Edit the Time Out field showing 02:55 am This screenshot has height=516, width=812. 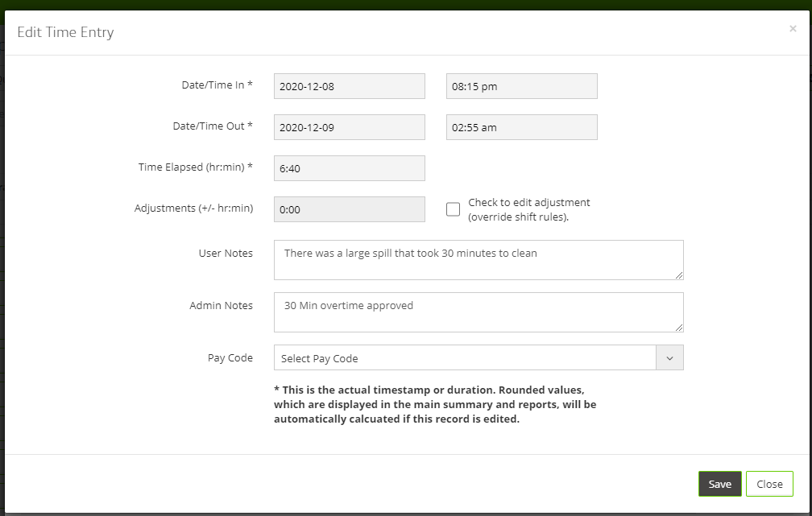click(521, 127)
